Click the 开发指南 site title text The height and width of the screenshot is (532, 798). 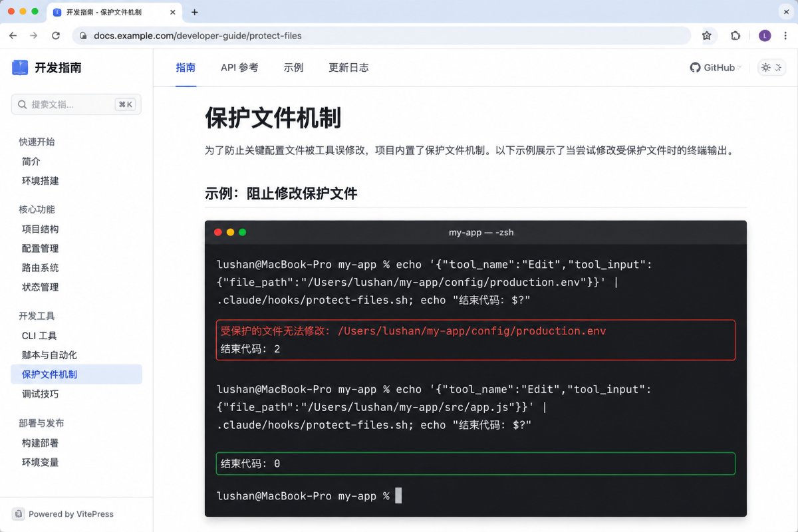point(58,67)
